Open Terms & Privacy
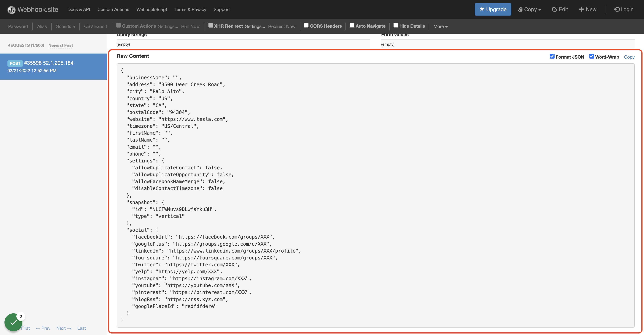This screenshot has width=644, height=335. [190, 9]
